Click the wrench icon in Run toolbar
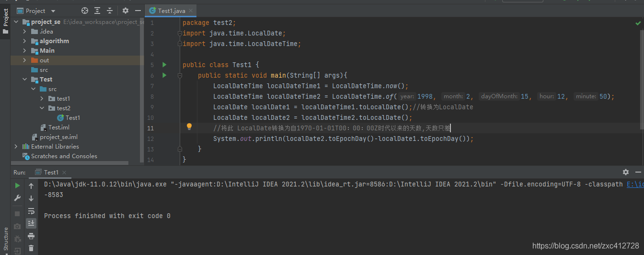 18,198
